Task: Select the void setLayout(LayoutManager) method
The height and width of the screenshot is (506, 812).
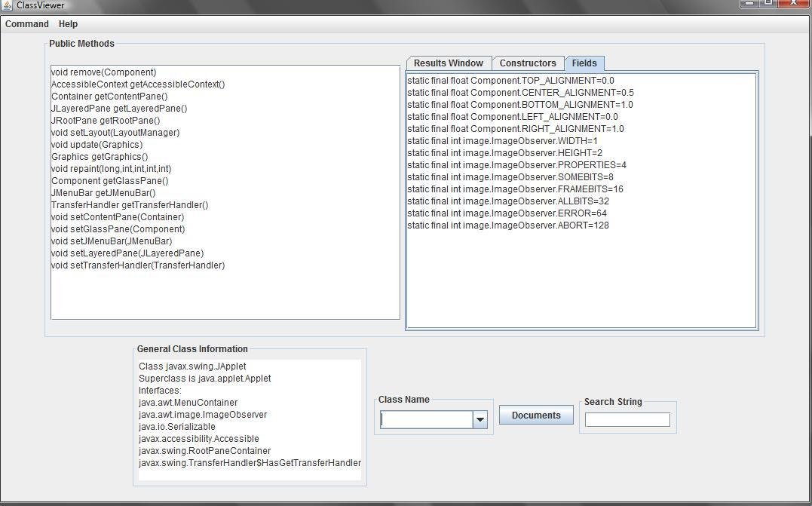Action: 114,132
